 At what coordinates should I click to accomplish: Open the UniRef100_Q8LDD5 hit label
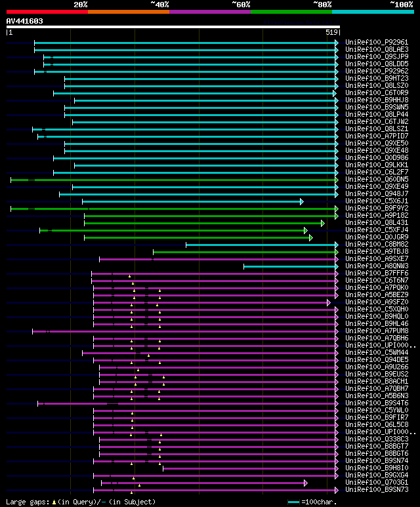coord(377,64)
